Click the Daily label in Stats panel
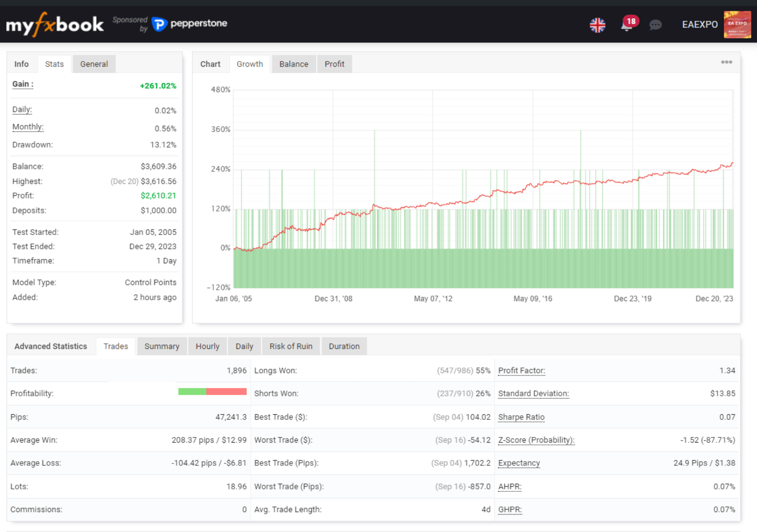The image size is (757, 532). point(22,110)
